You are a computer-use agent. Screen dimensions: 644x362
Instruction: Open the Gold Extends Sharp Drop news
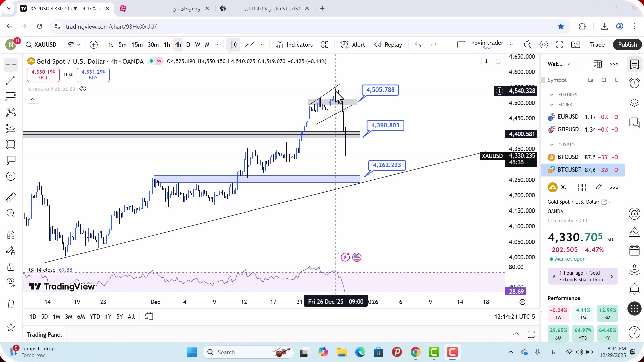583,276
